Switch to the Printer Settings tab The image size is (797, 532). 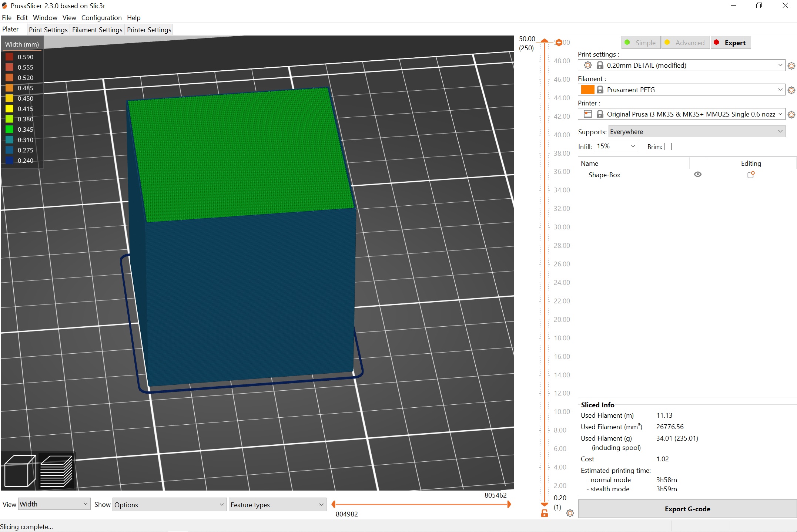click(x=148, y=30)
